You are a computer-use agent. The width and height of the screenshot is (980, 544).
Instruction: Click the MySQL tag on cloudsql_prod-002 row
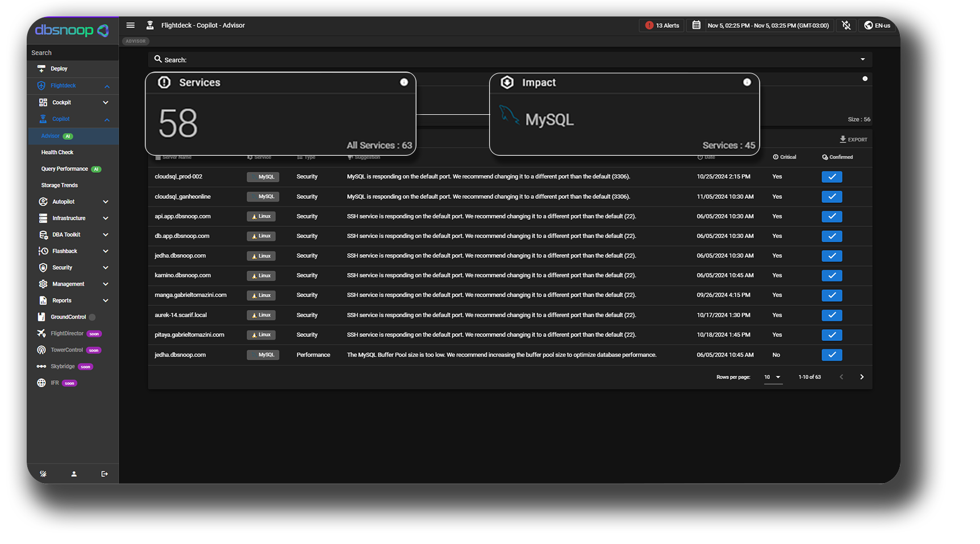263,177
